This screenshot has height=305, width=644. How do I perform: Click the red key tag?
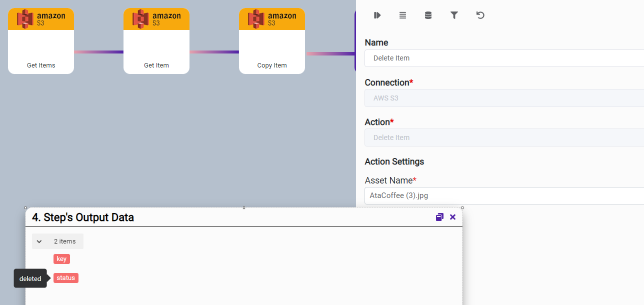[x=61, y=259]
